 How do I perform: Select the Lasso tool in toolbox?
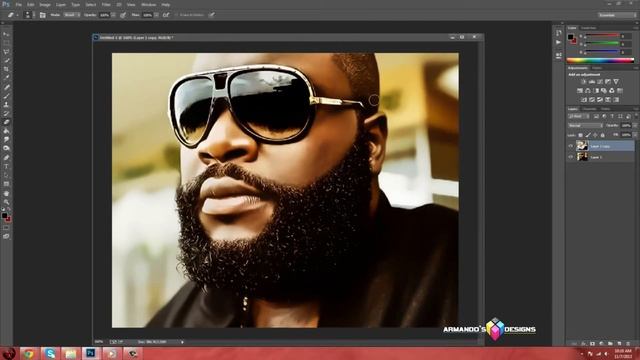[6, 52]
